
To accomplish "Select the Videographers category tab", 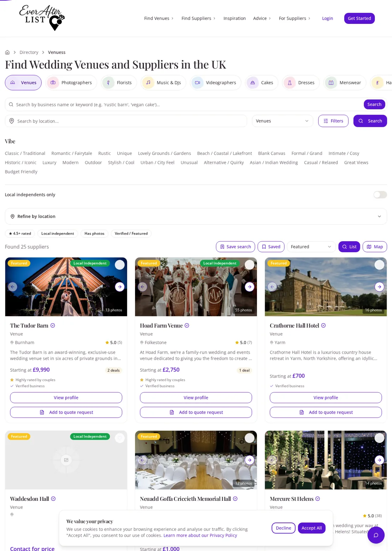I will point(215,83).
